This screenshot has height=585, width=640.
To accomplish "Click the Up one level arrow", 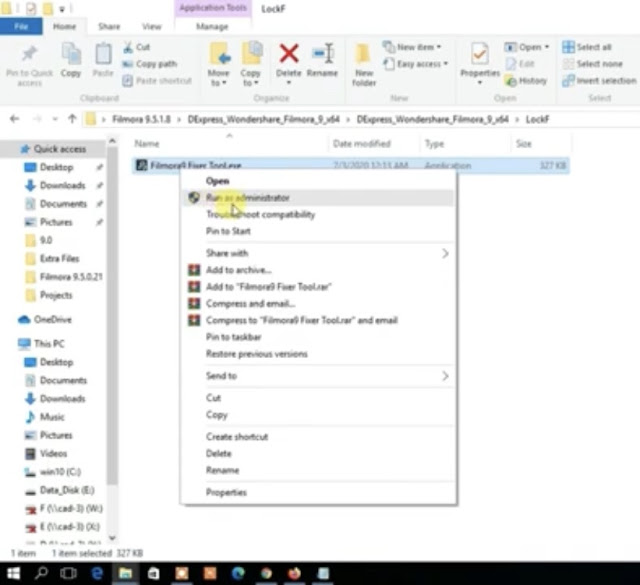I will [x=72, y=119].
